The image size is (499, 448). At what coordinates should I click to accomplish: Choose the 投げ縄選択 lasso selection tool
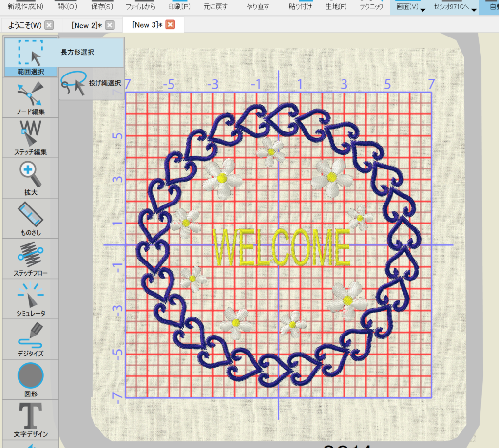[x=92, y=83]
